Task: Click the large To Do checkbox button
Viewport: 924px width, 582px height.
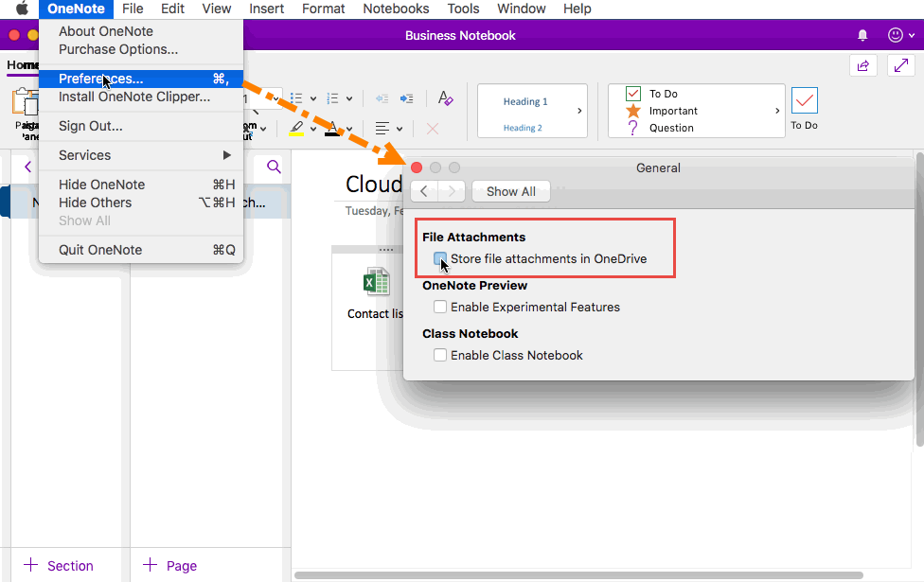Action: pos(805,109)
